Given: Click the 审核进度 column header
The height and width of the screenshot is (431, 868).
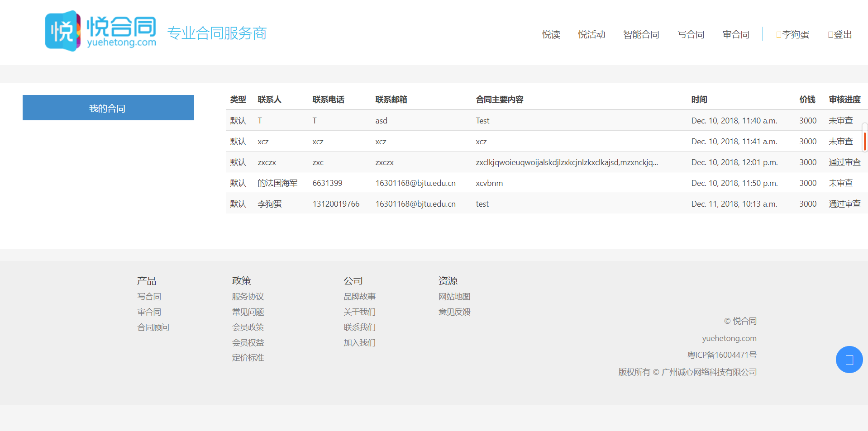Looking at the screenshot, I should coord(844,99).
